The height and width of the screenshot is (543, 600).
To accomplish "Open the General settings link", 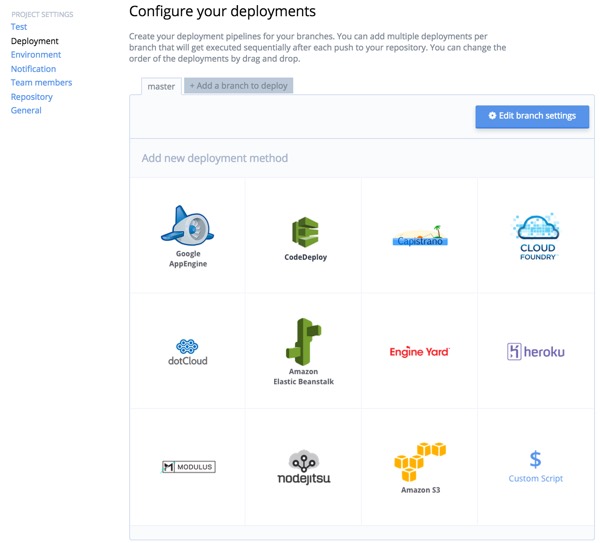I will coord(26,111).
